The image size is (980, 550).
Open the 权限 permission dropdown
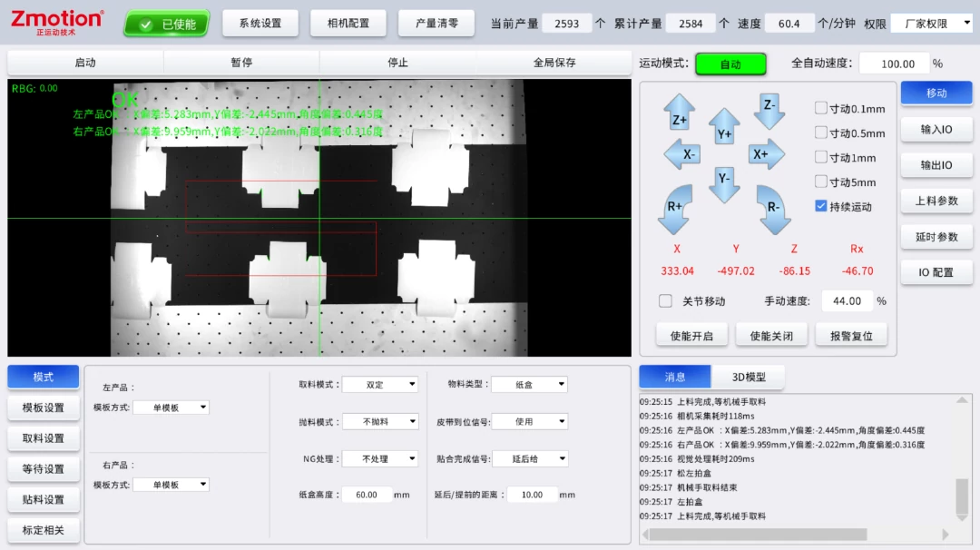[934, 24]
